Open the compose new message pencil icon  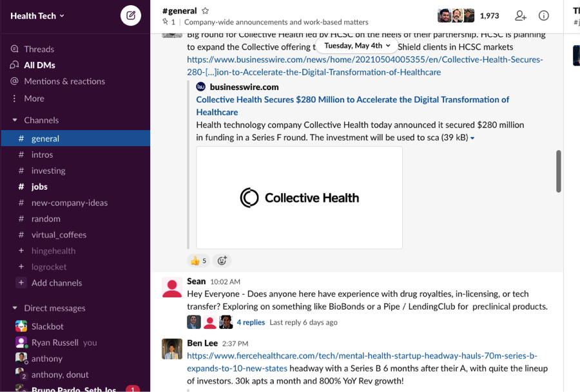(x=130, y=15)
